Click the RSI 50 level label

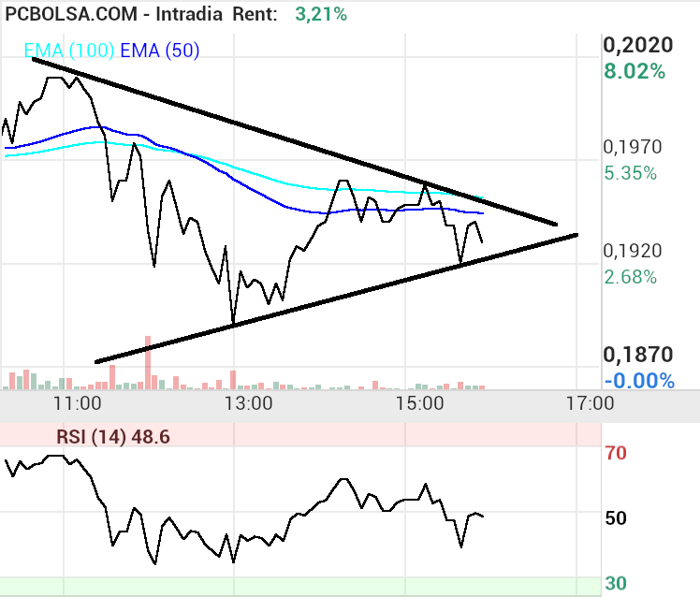coord(616,518)
